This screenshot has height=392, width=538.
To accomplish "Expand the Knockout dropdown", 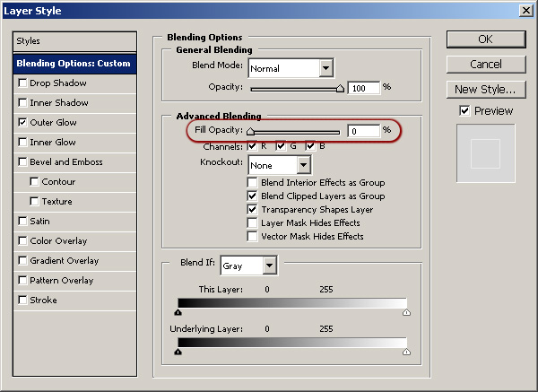I will click(304, 166).
